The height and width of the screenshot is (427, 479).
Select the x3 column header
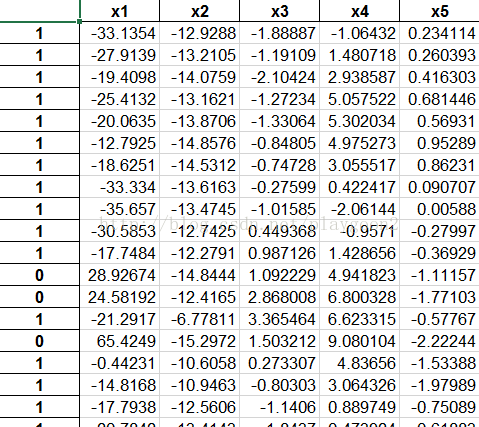(x=280, y=11)
